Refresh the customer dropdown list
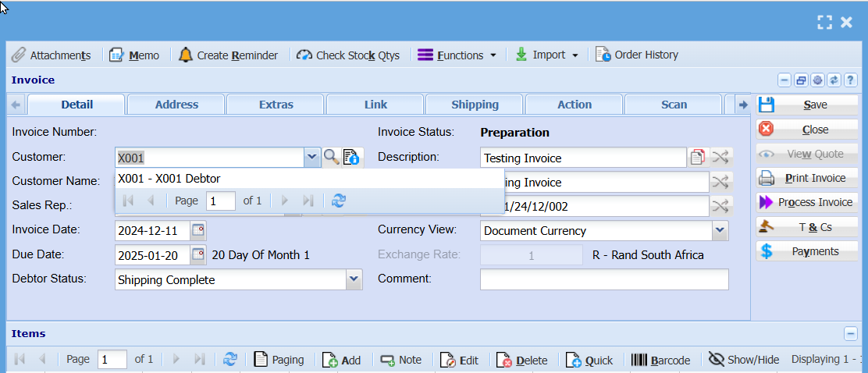The width and height of the screenshot is (868, 373). point(339,201)
